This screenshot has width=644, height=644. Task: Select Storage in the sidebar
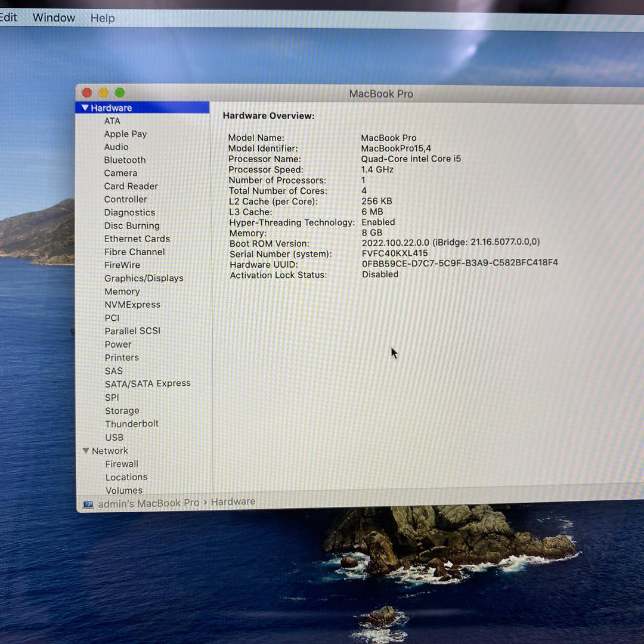pos(122,411)
